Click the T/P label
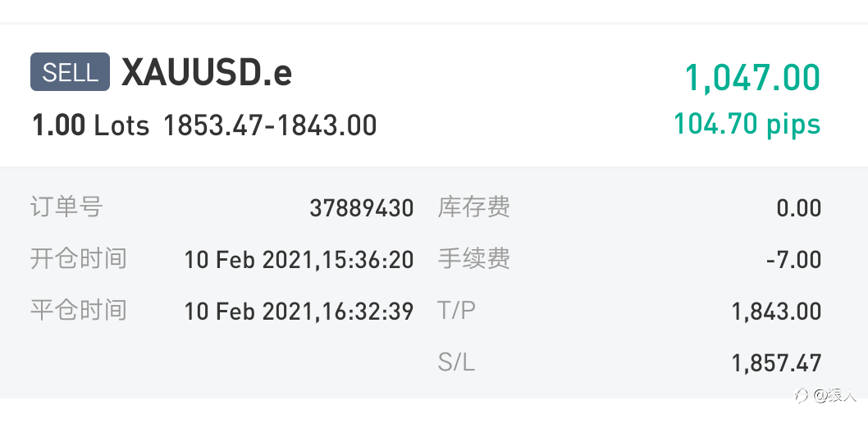The image size is (868, 423). pyautogui.click(x=456, y=311)
